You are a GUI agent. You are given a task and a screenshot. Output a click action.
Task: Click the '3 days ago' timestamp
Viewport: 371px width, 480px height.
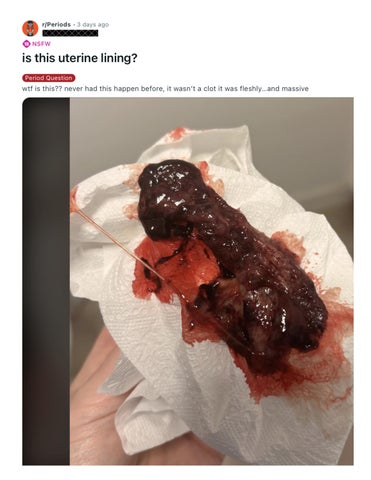(93, 25)
